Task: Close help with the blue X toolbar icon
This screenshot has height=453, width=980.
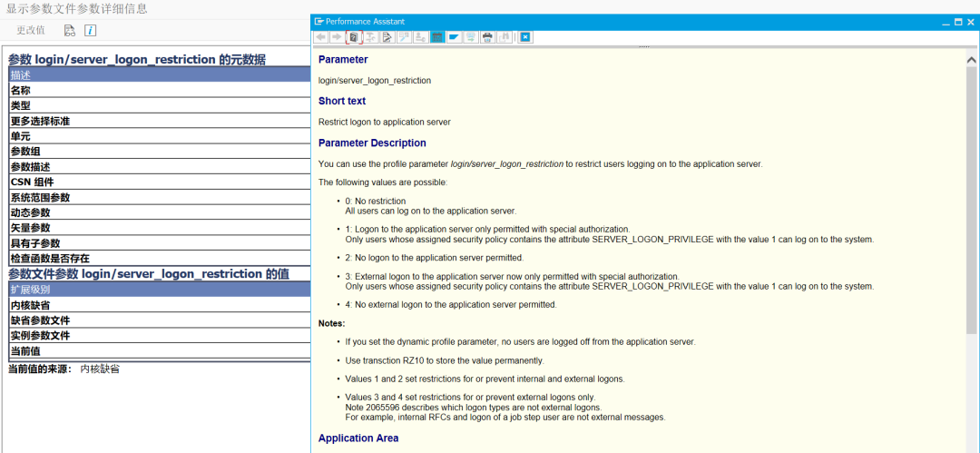Action: coord(525,37)
